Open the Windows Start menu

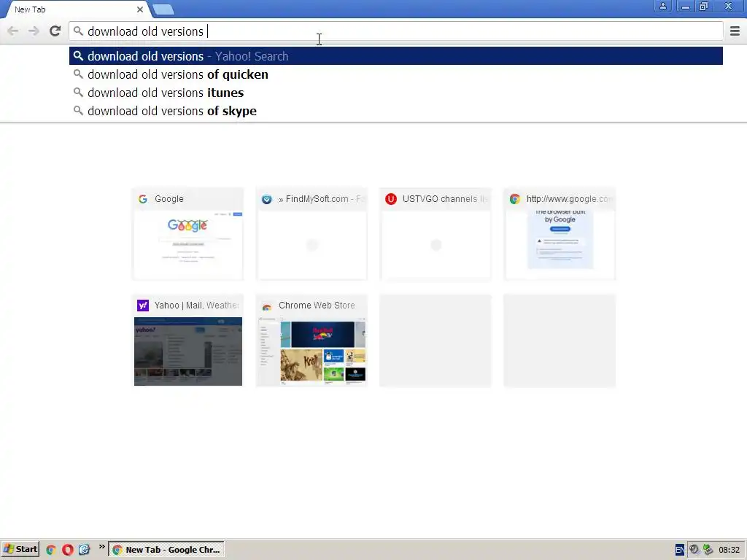click(20, 550)
